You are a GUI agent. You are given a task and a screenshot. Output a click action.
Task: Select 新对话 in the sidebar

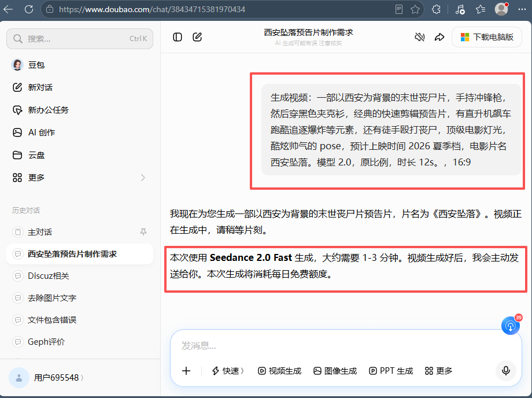point(80,87)
